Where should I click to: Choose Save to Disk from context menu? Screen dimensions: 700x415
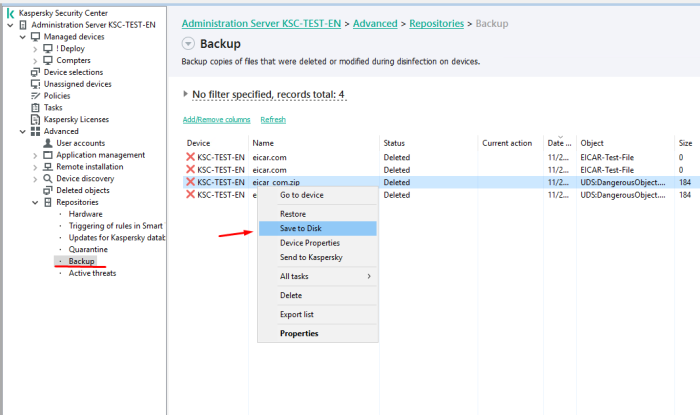pos(301,228)
